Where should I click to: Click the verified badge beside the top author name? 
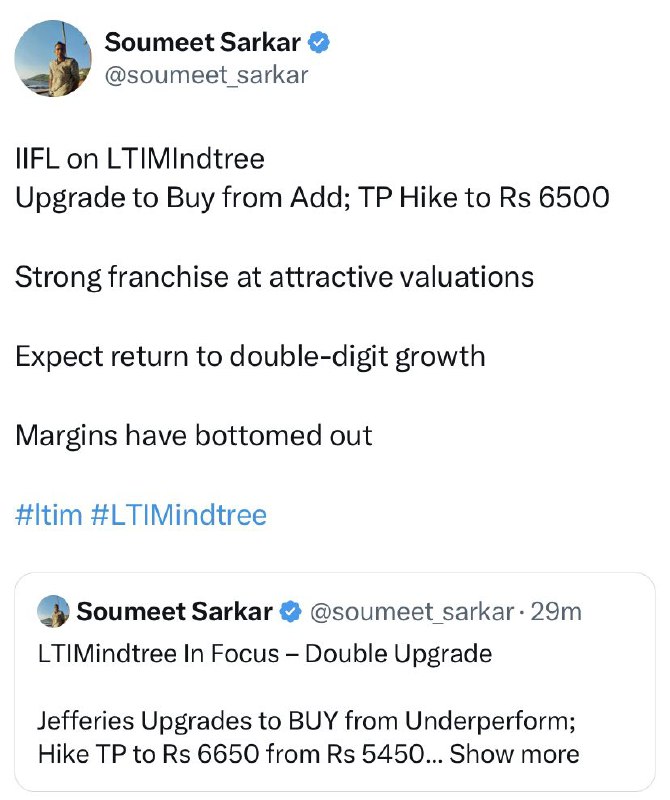coord(319,42)
